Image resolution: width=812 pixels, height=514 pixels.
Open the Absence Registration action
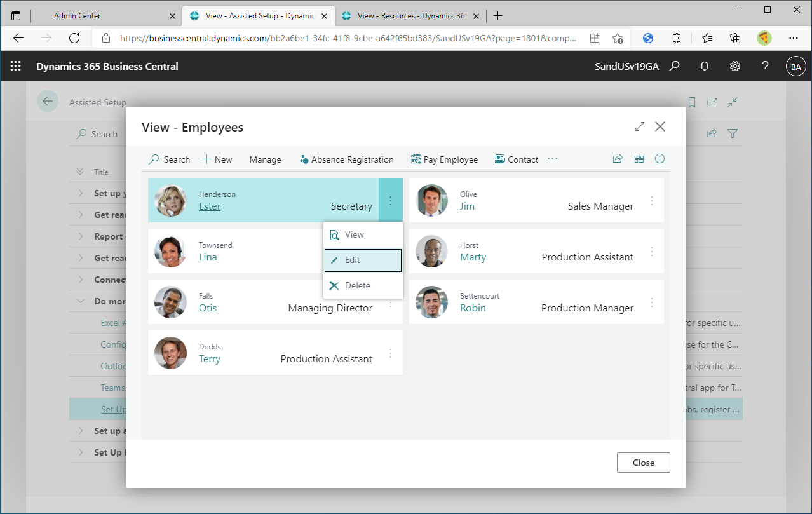coord(346,159)
